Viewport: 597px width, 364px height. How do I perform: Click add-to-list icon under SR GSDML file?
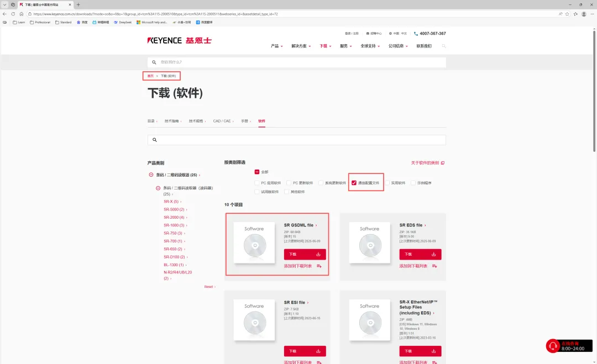319,266
